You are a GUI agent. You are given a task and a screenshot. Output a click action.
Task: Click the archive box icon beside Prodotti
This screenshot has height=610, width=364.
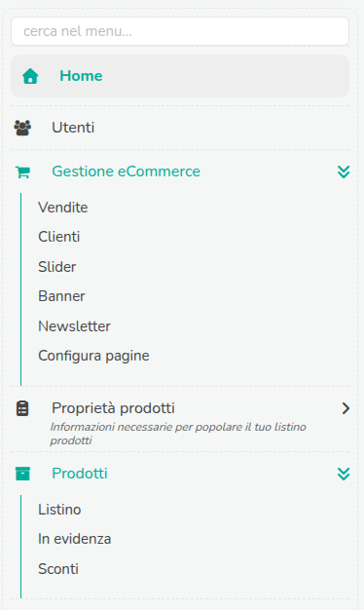point(22,474)
